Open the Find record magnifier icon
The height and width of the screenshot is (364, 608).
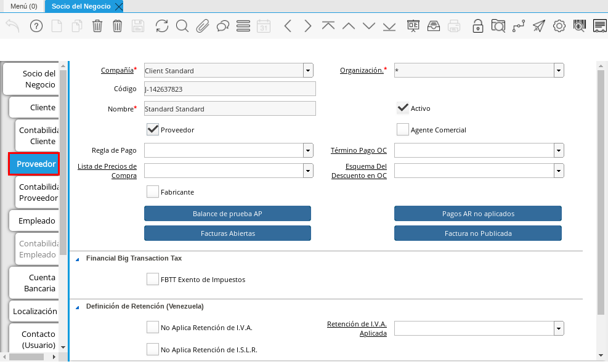point(182,26)
